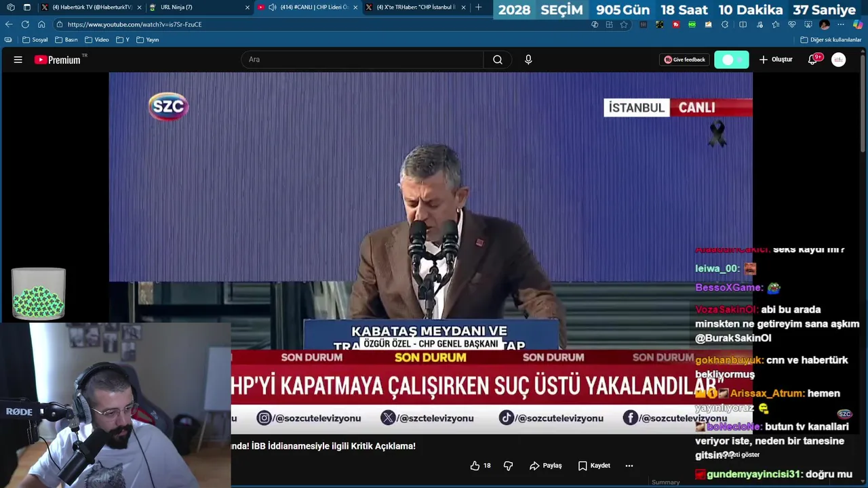
Task: Click the Paylaş share button
Action: (546, 466)
